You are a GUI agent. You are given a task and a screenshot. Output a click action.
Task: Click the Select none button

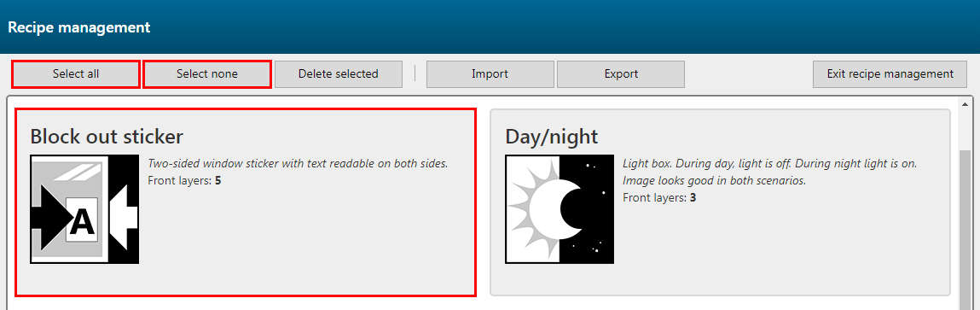coord(207,74)
